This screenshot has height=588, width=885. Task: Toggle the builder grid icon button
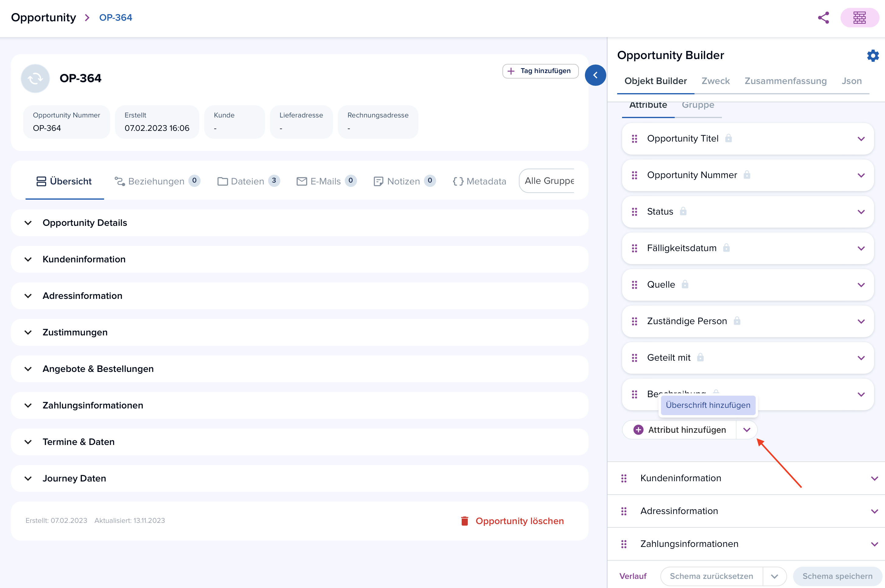click(x=859, y=18)
